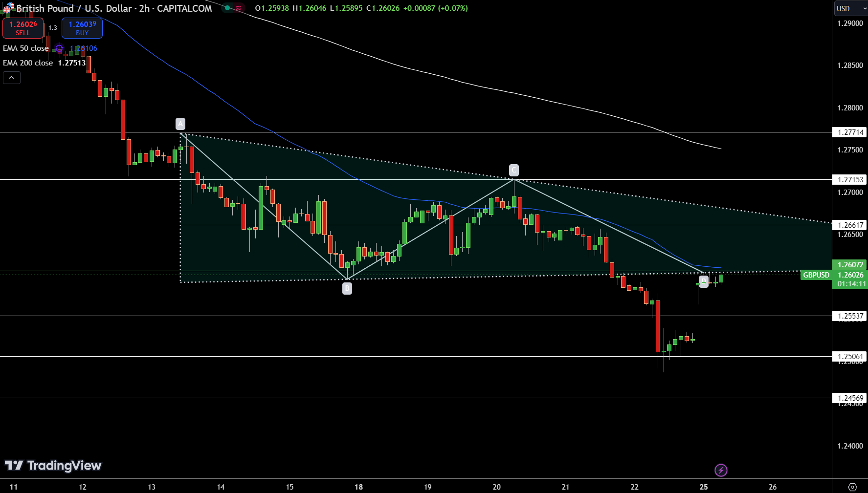Screen dimensions: 868x493
Task: Select pattern point label D
Action: [x=703, y=281]
